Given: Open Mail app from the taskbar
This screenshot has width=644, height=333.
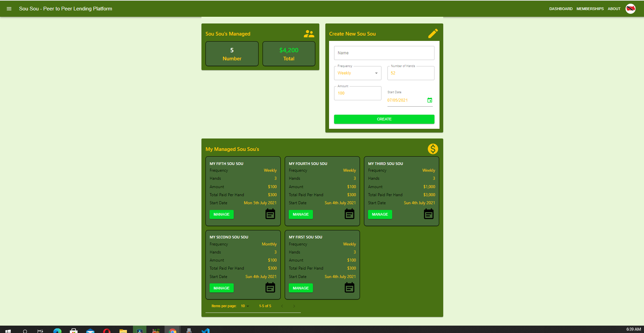Looking at the screenshot, I should point(90,331).
